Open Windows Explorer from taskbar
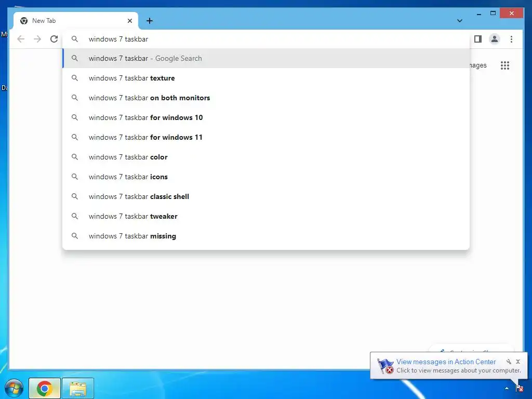 78,388
